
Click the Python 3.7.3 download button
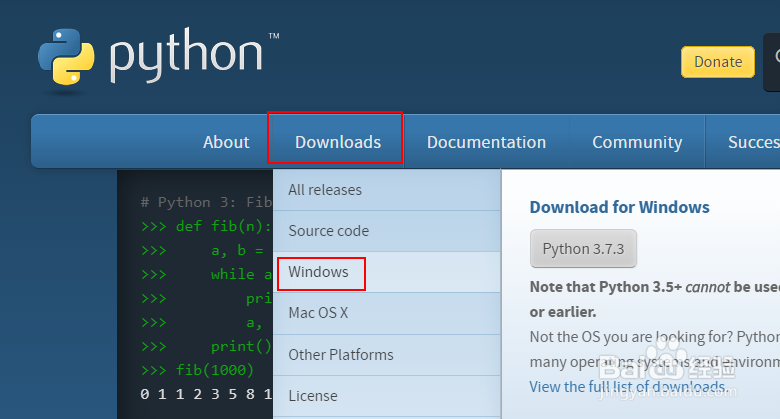[583, 249]
